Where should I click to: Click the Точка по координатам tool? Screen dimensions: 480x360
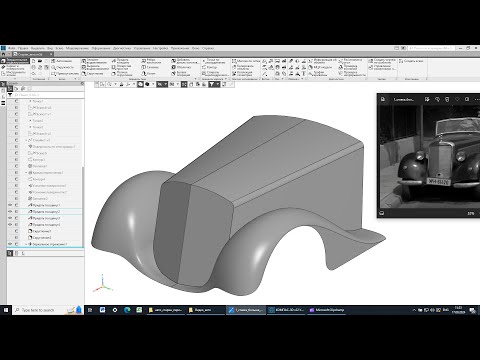tap(214, 61)
